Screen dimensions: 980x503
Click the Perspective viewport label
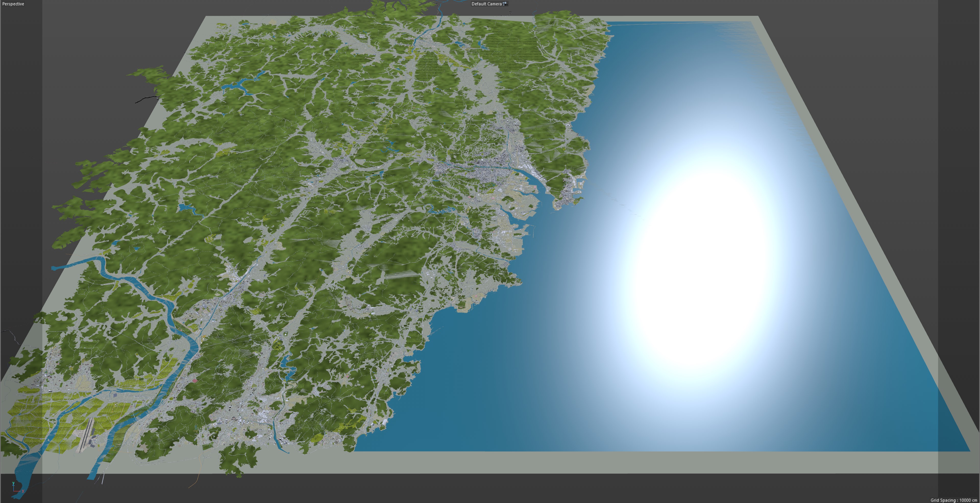(13, 4)
